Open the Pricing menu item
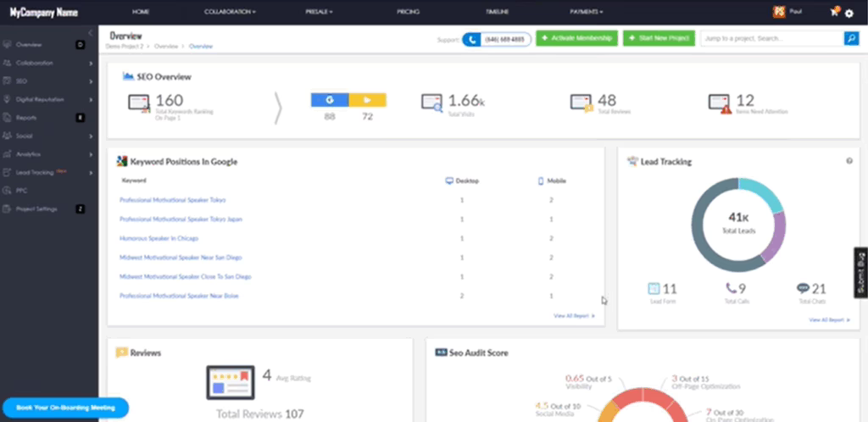 408,12
